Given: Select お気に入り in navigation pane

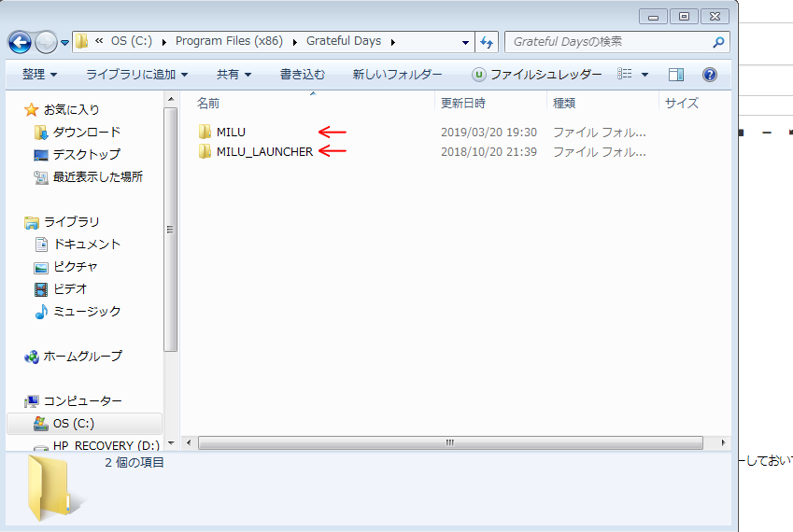Looking at the screenshot, I should [71, 109].
